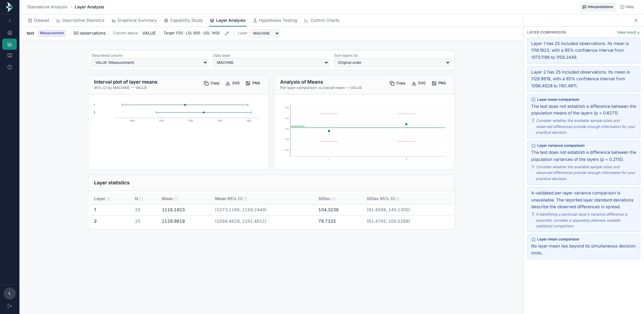Click info icon next to StDev header
Image resolution: width=644 pixels, height=314 pixels.
tap(333, 199)
